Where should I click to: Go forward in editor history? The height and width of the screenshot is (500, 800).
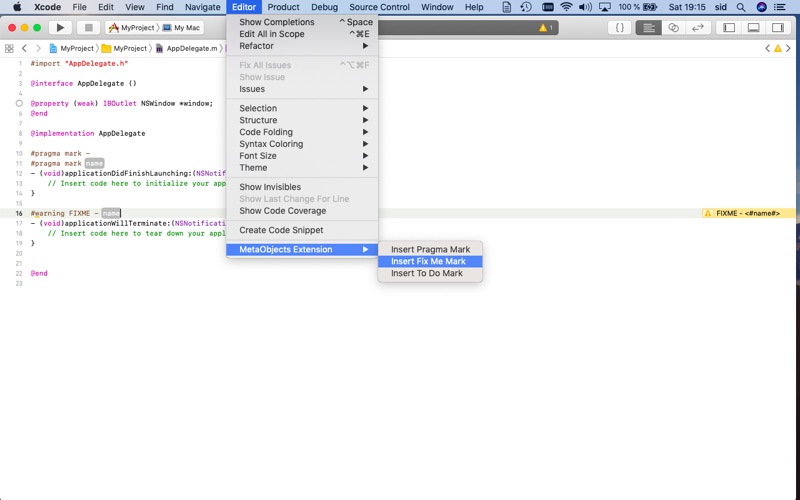point(38,48)
